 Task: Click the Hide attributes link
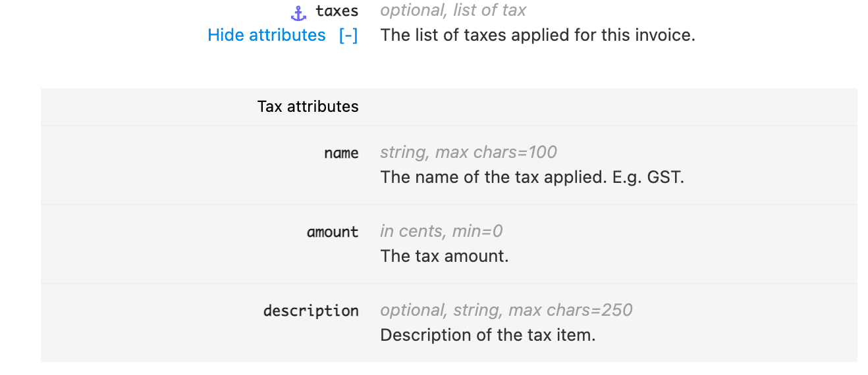pyautogui.click(x=267, y=35)
